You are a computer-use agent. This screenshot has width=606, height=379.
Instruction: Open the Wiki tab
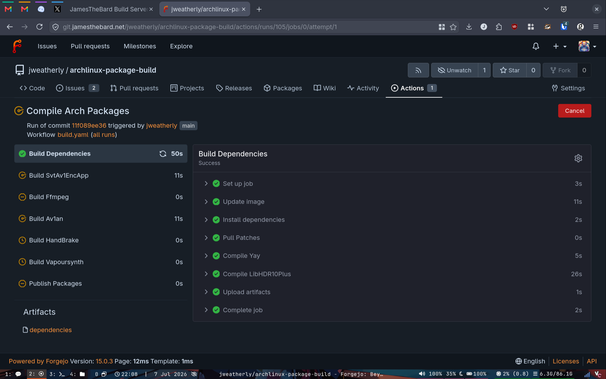(325, 88)
